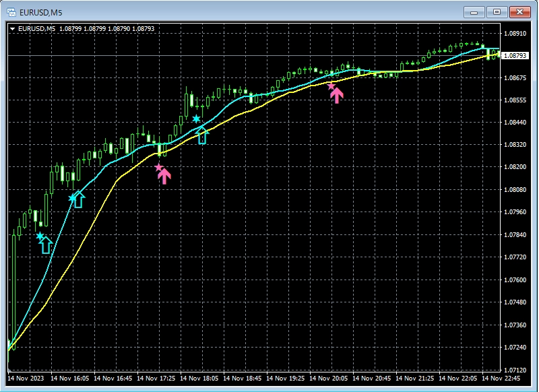539x392 pixels.
Task: Click the chart window icon in title bar
Action: click(10, 11)
